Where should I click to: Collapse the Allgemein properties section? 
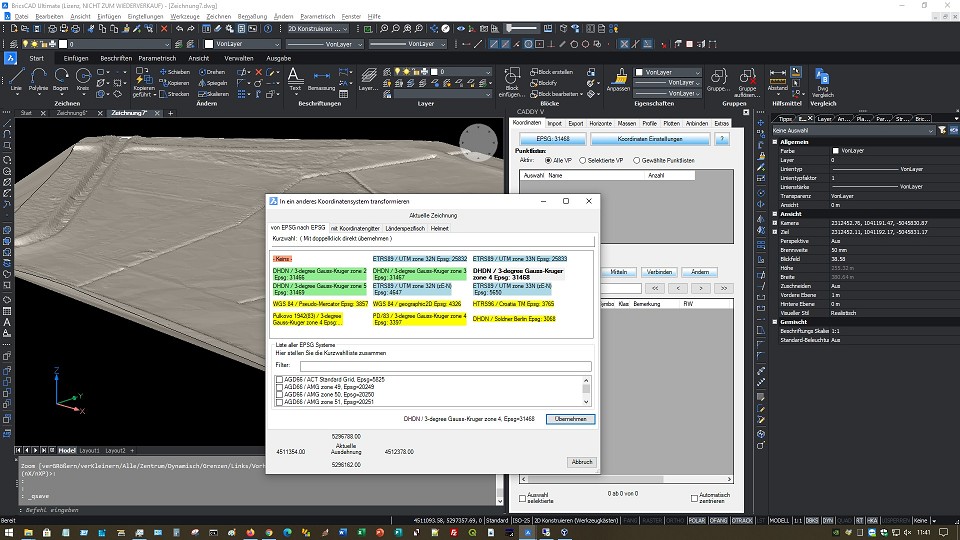point(776,141)
